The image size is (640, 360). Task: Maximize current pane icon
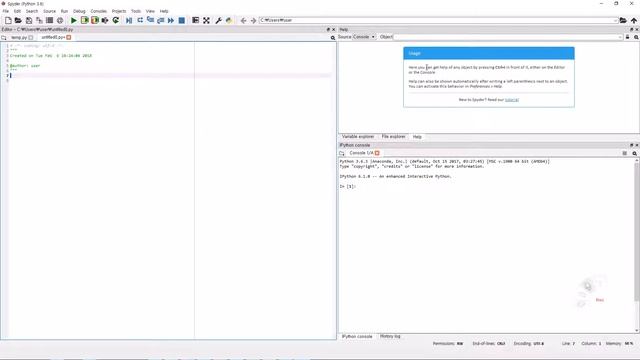point(196,20)
